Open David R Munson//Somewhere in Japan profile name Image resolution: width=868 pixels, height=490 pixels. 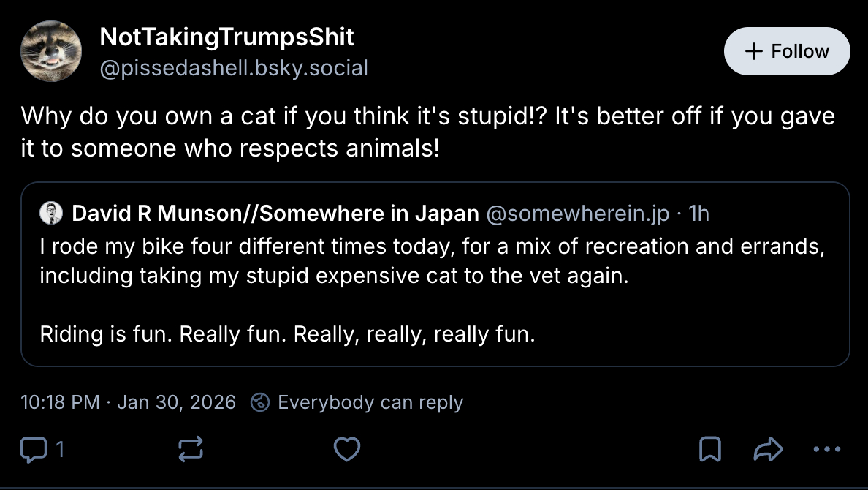275,213
